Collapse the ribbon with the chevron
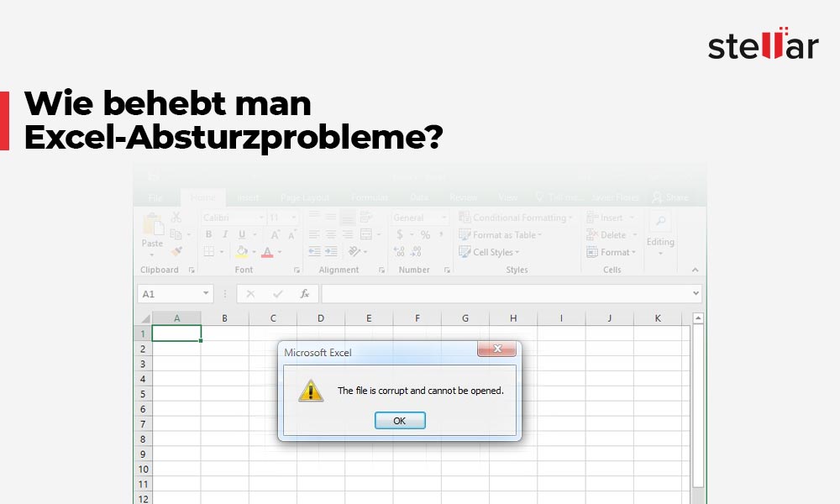 tap(695, 270)
